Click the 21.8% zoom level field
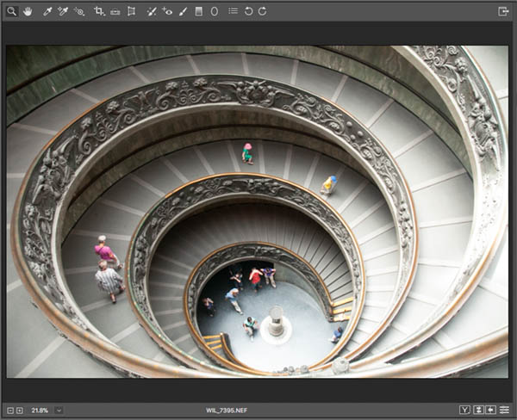The image size is (517, 420). coord(40,411)
